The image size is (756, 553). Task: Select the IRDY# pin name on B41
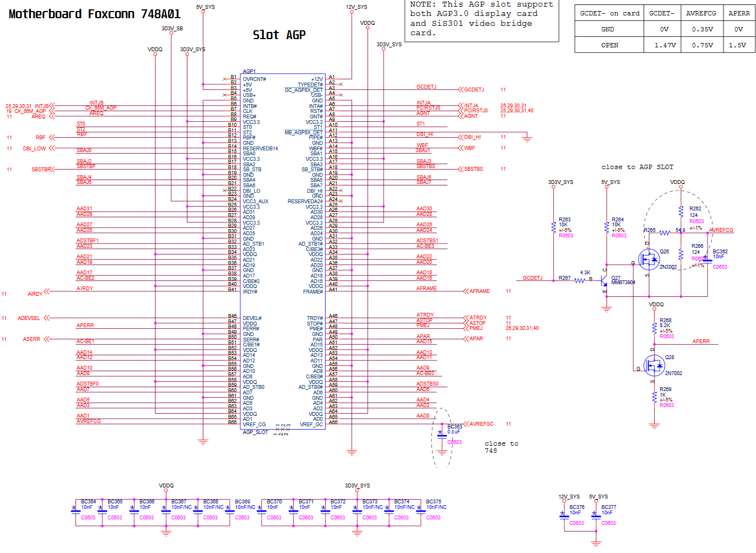(250, 292)
